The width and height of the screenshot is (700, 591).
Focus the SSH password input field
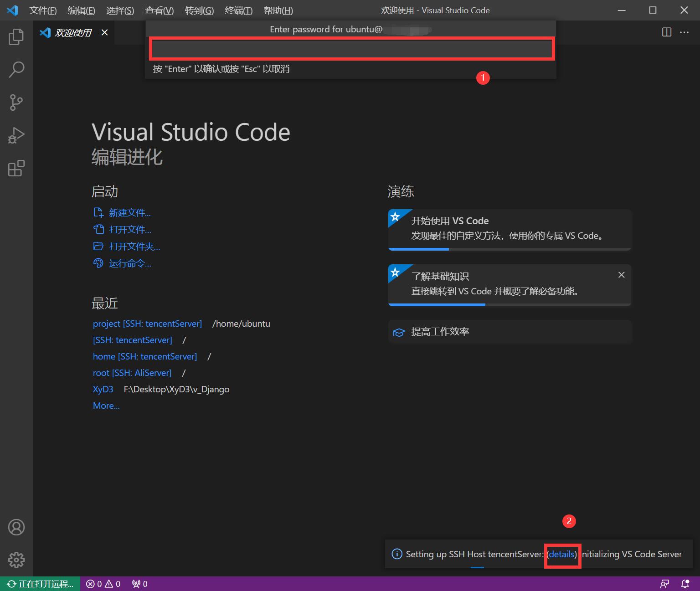pos(352,49)
